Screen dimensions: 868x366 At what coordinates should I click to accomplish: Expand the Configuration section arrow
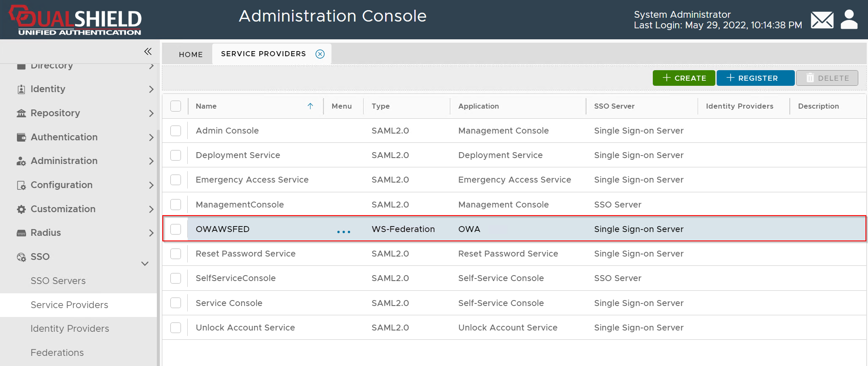point(151,185)
